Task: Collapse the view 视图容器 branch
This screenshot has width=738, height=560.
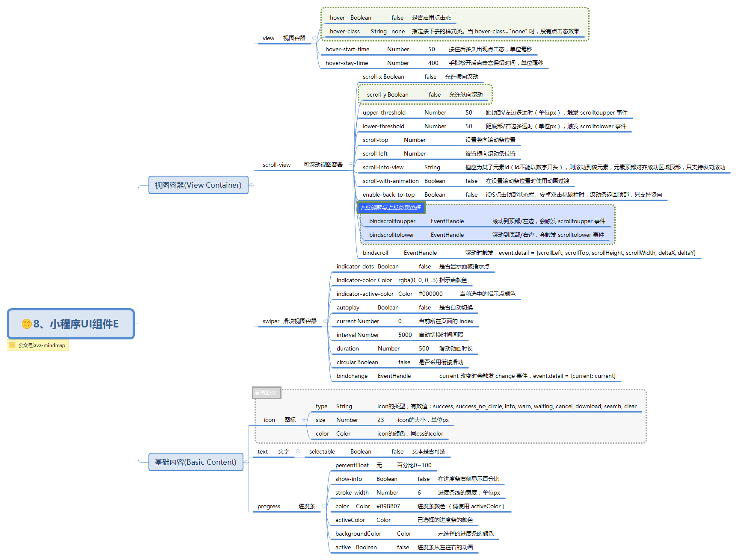Action: tap(314, 38)
